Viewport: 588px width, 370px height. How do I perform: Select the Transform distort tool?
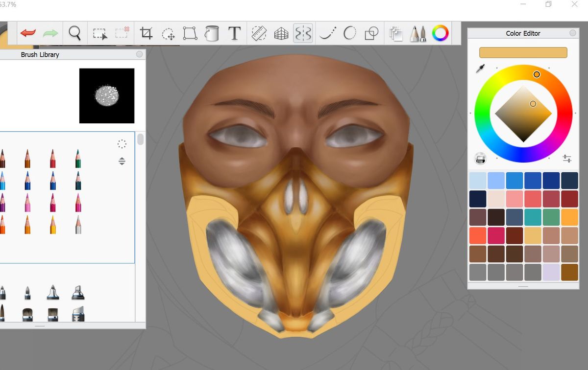click(190, 33)
